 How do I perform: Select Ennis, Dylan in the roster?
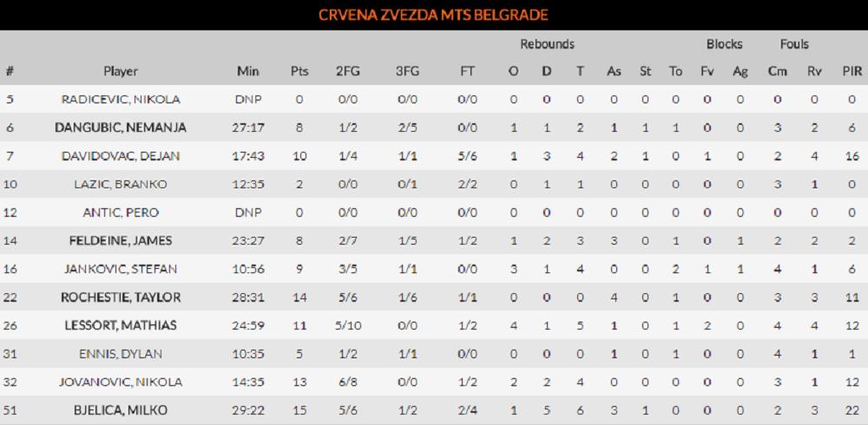point(121,354)
